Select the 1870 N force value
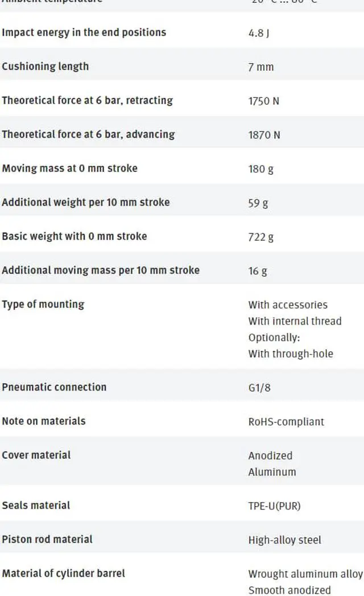 click(264, 135)
